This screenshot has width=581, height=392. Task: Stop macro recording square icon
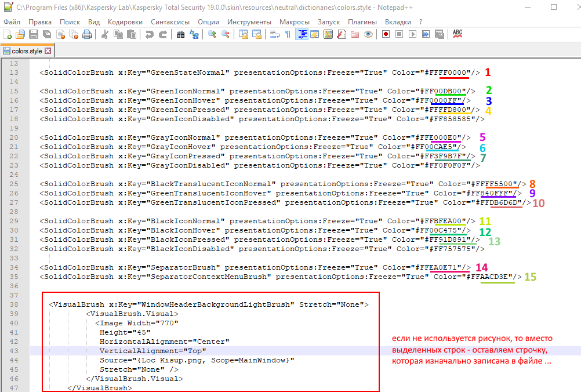click(x=400, y=34)
